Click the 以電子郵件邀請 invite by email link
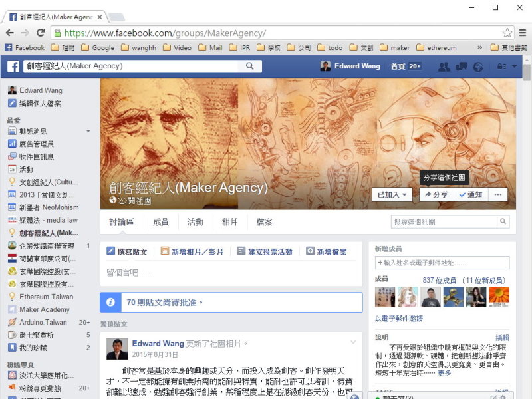This screenshot has width=532, height=399. pos(398,319)
